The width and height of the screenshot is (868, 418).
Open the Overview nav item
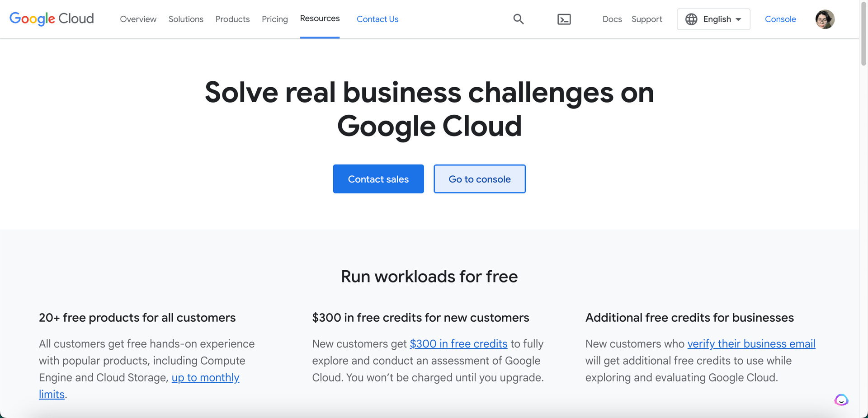pyautogui.click(x=138, y=19)
